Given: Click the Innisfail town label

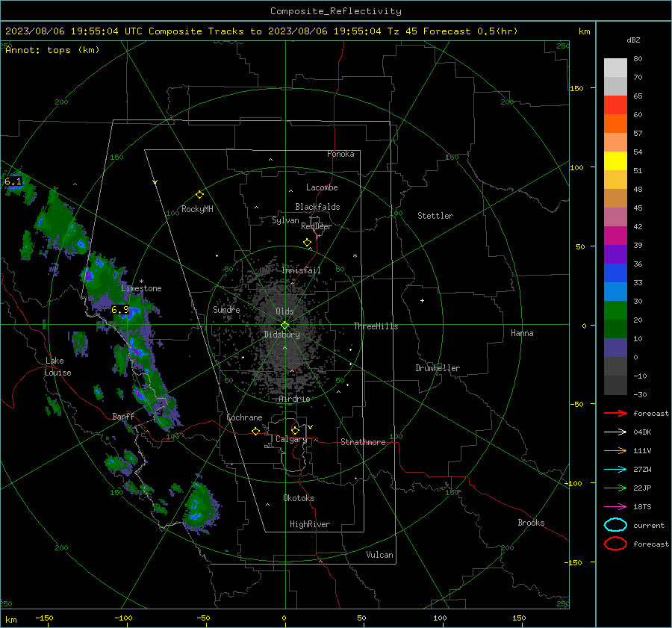Looking at the screenshot, I should click(x=301, y=270).
